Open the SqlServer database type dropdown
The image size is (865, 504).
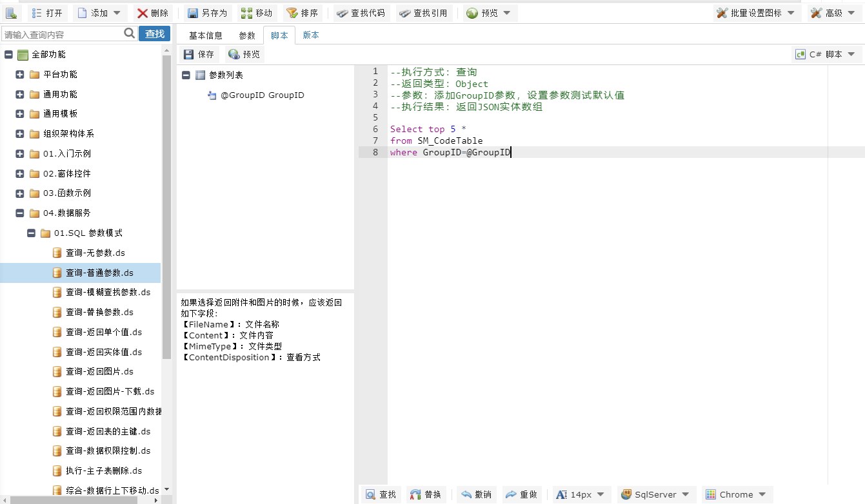(656, 494)
